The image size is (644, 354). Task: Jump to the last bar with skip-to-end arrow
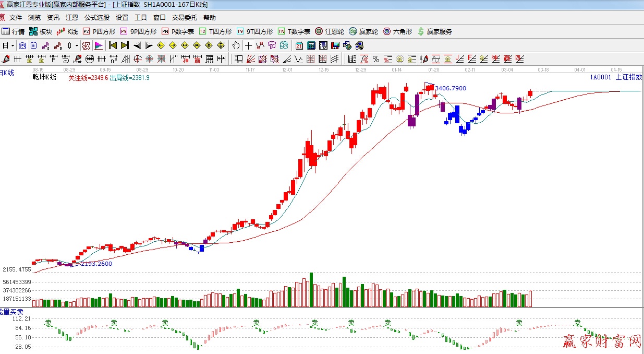[x=125, y=45]
